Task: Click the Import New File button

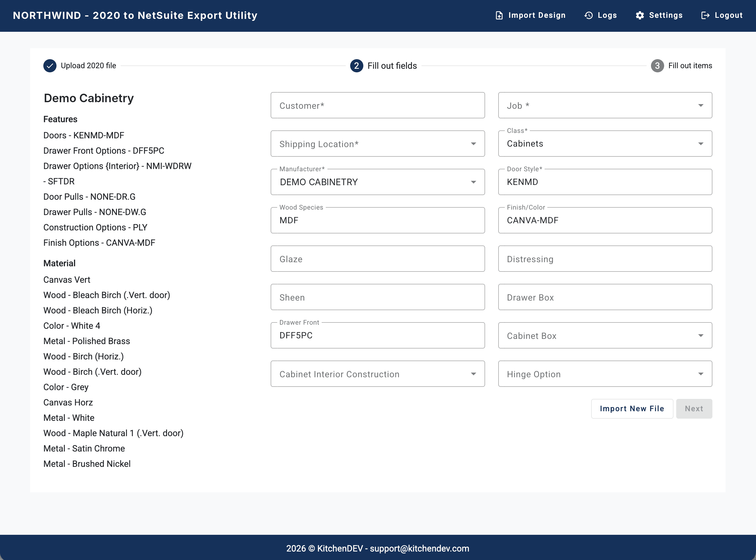Action: coord(632,409)
